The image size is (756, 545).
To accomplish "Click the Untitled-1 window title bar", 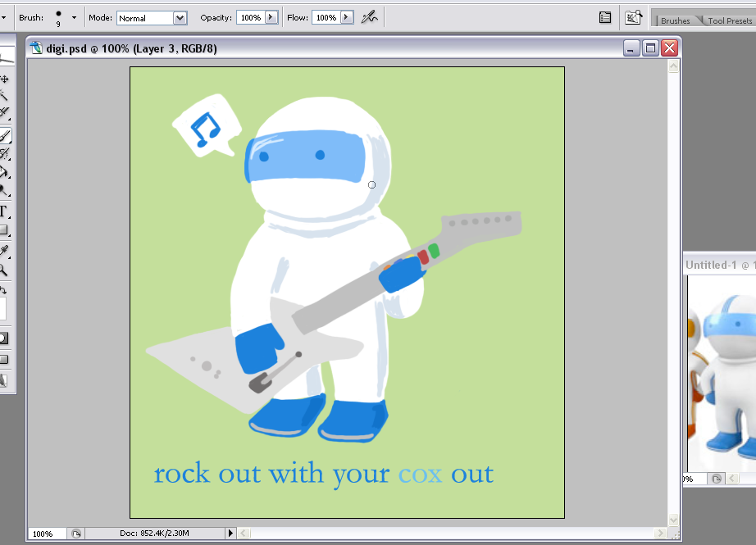I will coord(720,265).
